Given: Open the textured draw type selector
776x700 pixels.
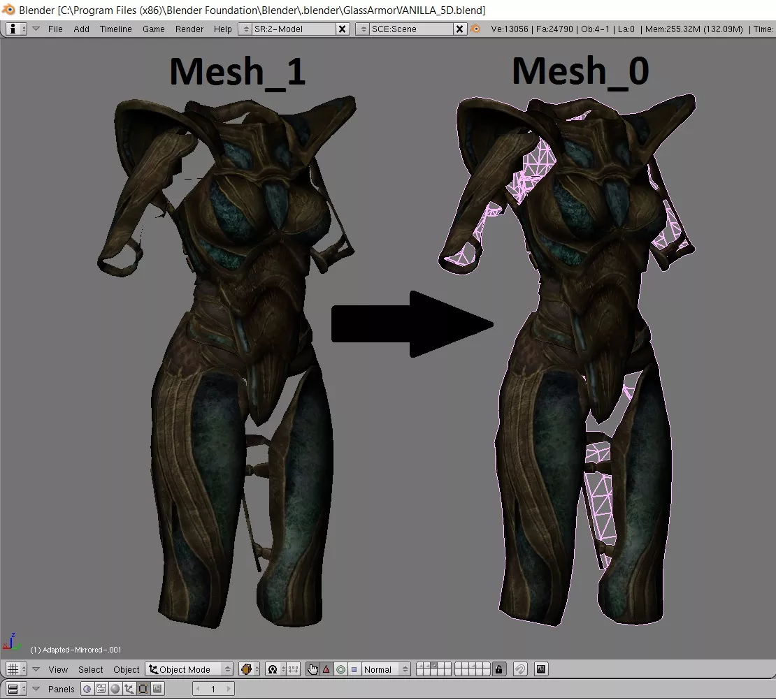Looking at the screenshot, I should (x=250, y=669).
